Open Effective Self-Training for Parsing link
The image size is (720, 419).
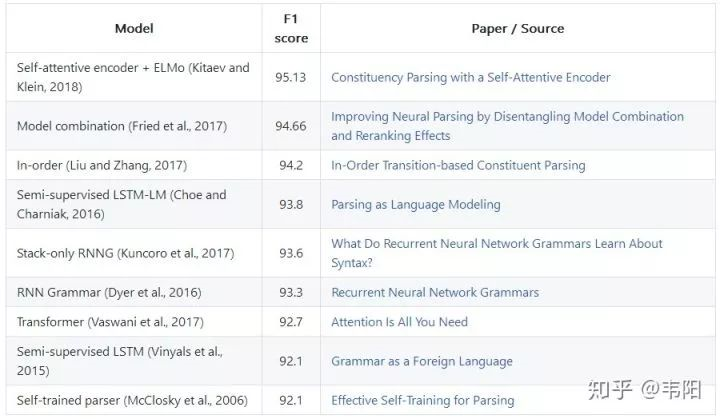(x=422, y=400)
